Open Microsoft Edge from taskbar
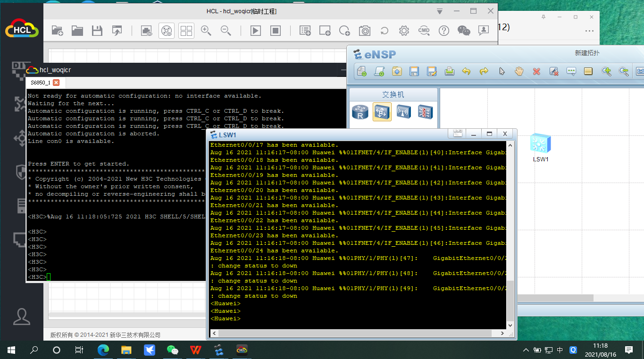This screenshot has width=644, height=359. (x=103, y=350)
